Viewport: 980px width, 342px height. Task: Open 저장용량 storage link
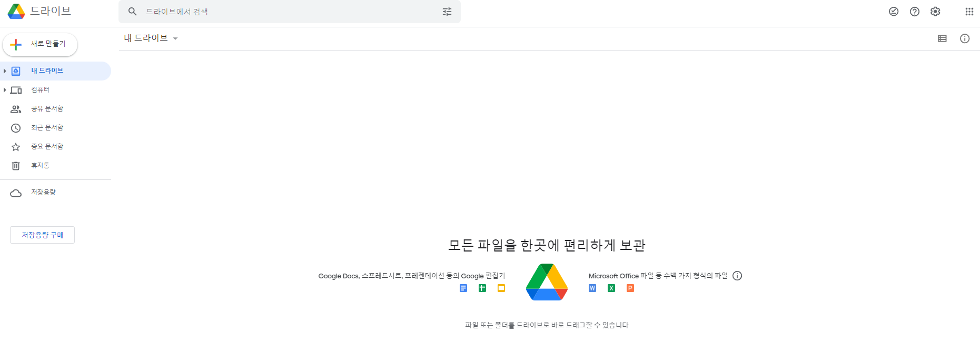click(55, 193)
